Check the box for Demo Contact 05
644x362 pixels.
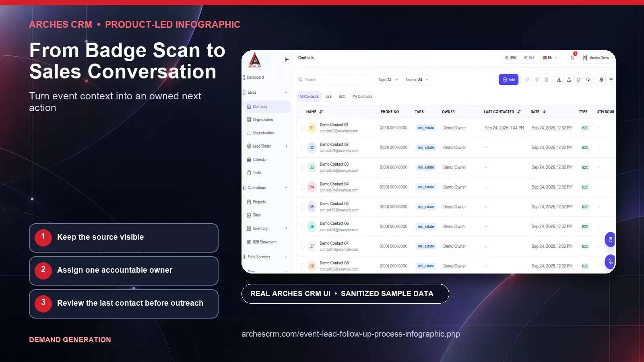(x=302, y=207)
